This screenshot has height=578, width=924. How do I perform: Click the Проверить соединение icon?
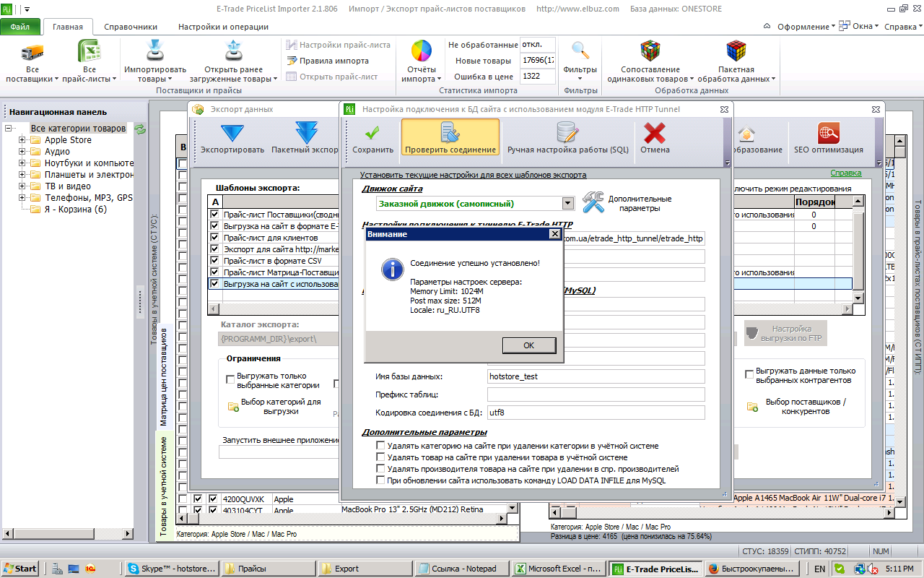click(x=450, y=133)
